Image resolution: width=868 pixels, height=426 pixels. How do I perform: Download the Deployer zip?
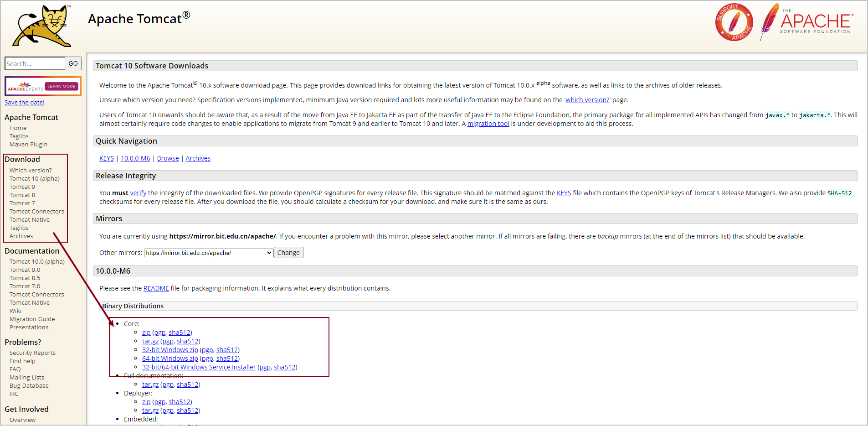pyautogui.click(x=146, y=402)
